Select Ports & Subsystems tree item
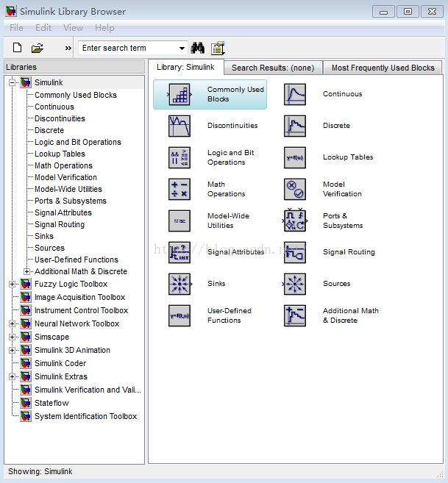Viewport: 448px width, 483px height. [x=71, y=201]
